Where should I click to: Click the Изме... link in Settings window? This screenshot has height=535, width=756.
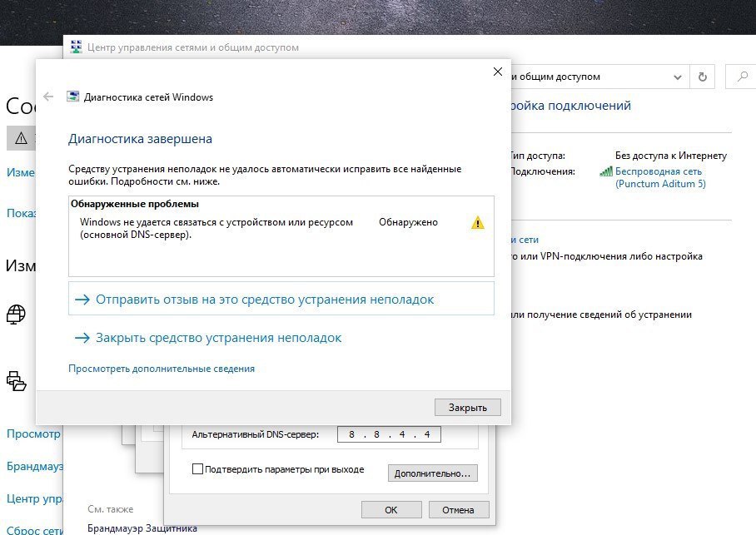tap(21, 172)
